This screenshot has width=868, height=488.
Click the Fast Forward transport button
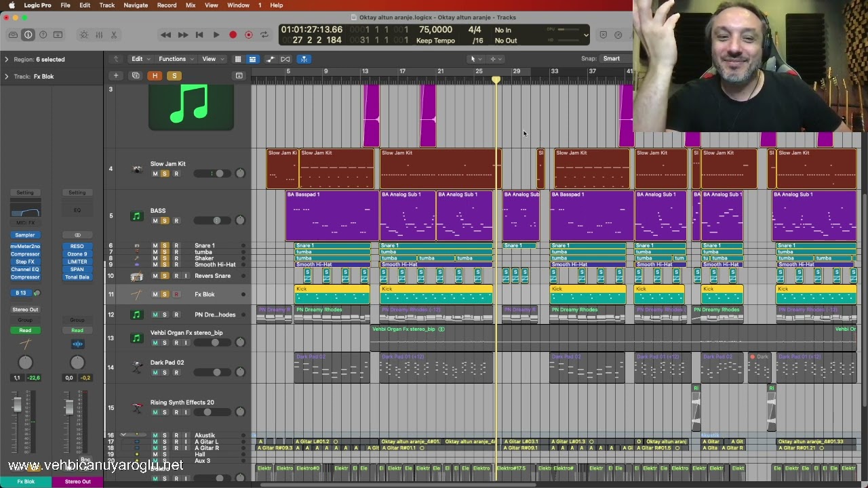pyautogui.click(x=183, y=35)
